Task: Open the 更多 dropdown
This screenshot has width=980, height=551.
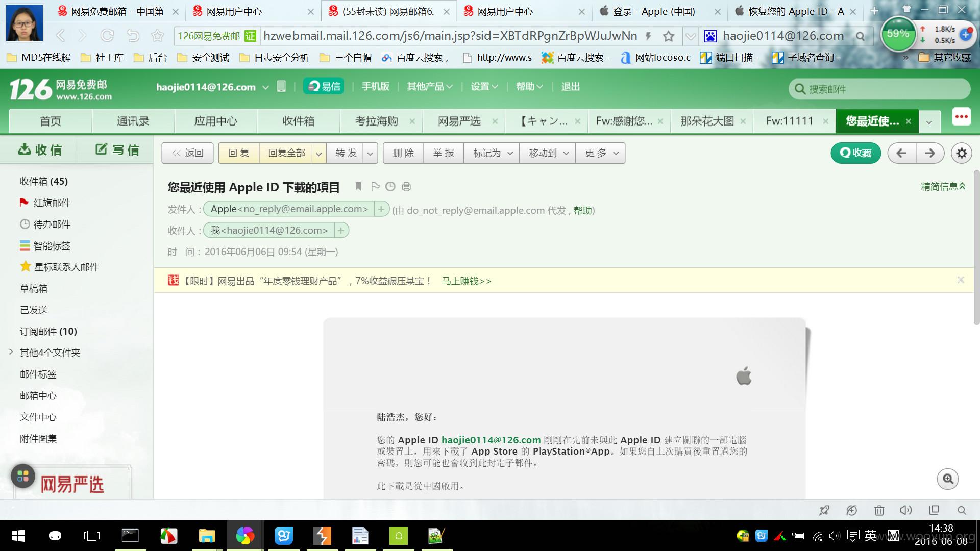Action: pos(601,153)
